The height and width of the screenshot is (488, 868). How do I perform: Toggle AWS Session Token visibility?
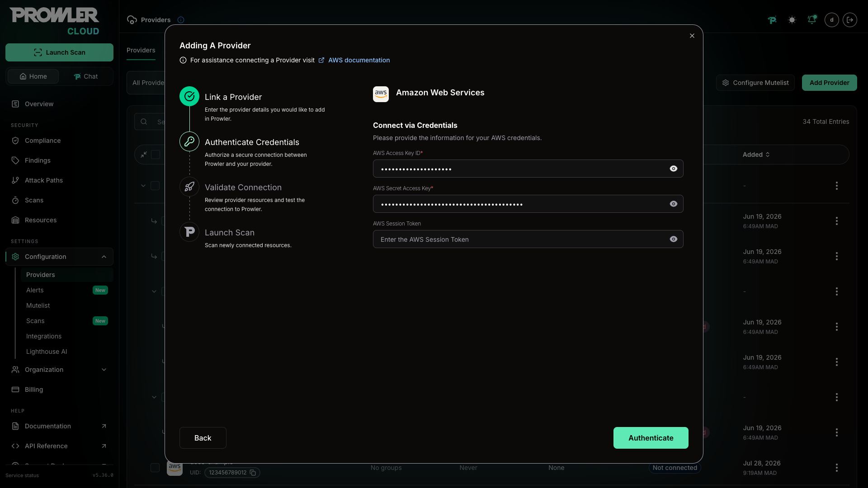pos(674,239)
